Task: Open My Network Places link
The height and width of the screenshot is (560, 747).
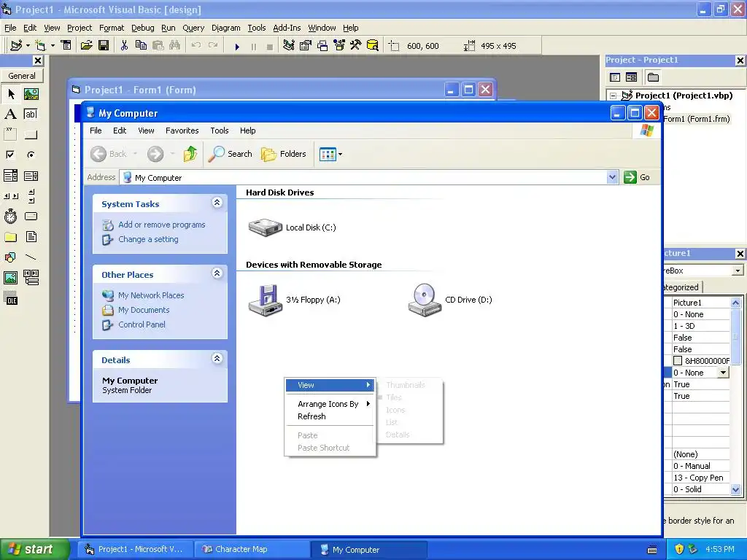Action: click(151, 295)
